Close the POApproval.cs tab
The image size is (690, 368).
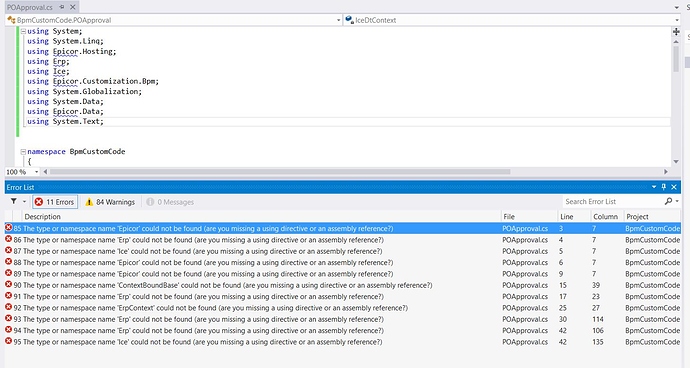point(73,7)
